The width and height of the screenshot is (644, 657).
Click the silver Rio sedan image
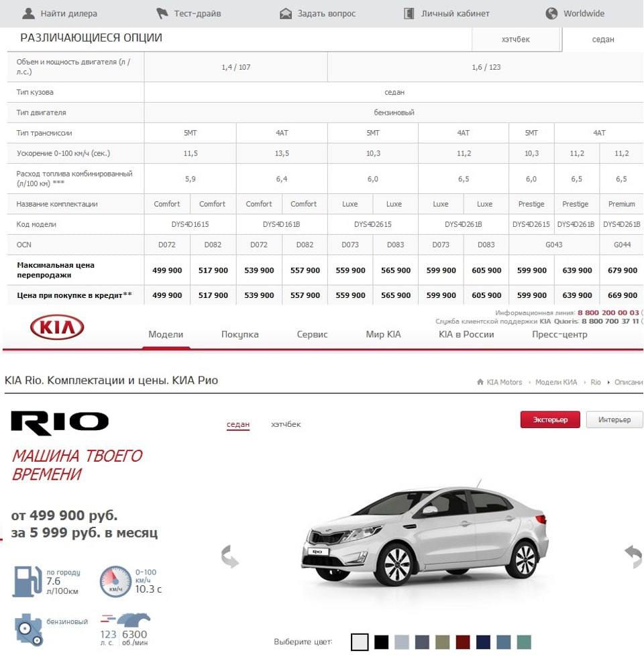click(424, 534)
